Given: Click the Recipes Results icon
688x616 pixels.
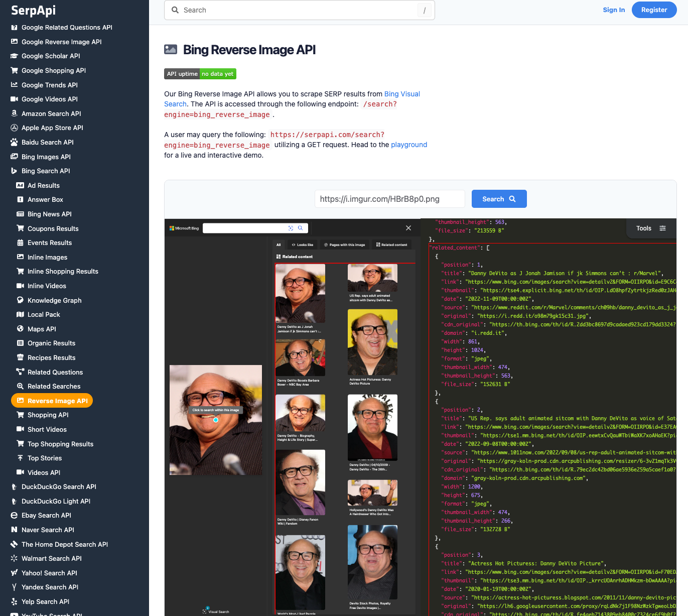Looking at the screenshot, I should click(x=20, y=357).
